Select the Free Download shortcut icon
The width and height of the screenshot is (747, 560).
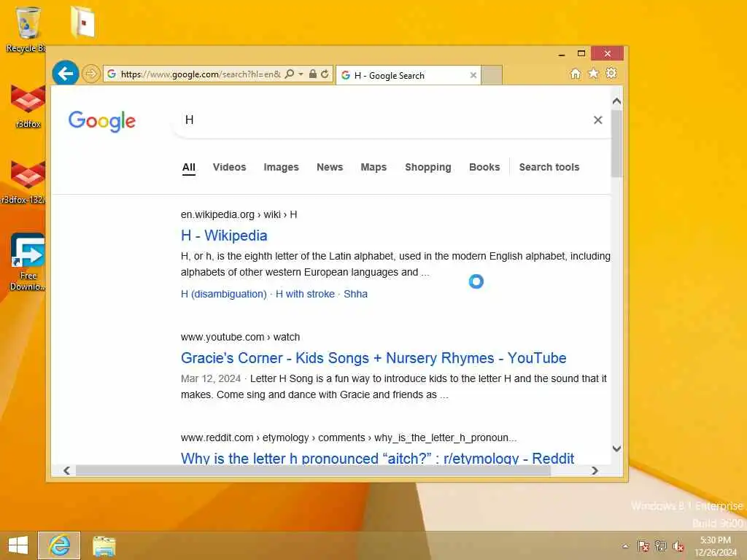coord(28,262)
